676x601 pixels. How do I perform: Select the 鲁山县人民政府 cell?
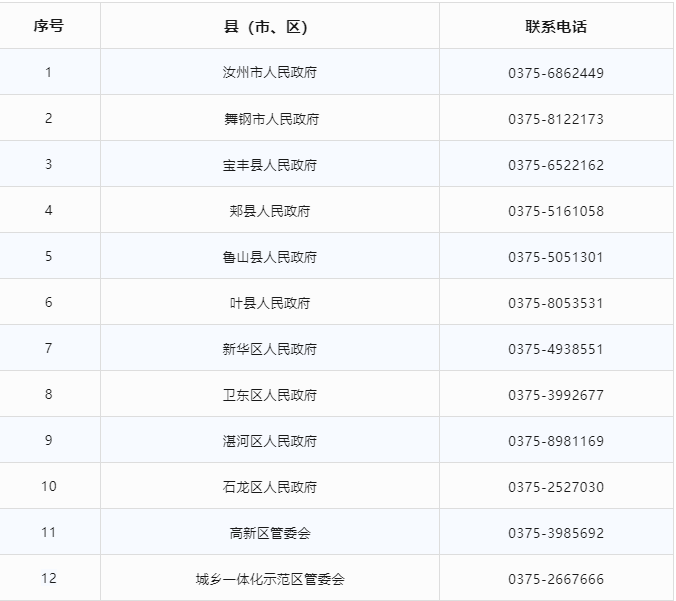(270, 257)
